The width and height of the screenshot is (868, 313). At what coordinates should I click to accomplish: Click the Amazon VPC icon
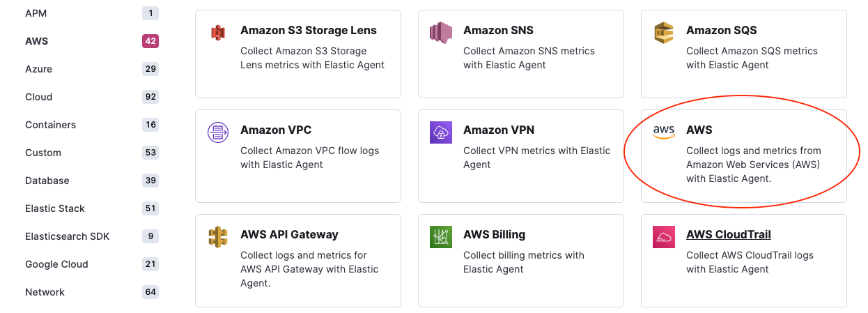point(218,132)
